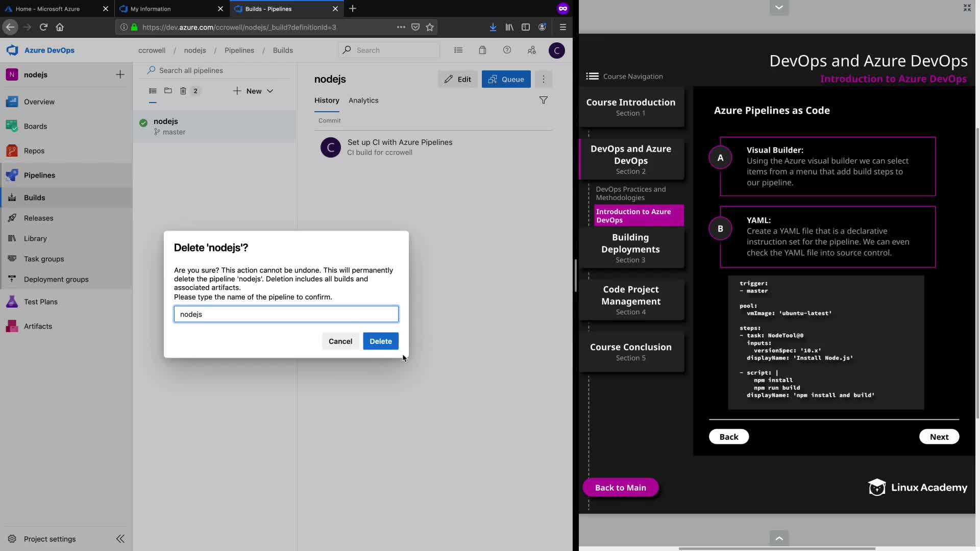
Task: Bookmark page with star icon
Action: click(x=430, y=27)
